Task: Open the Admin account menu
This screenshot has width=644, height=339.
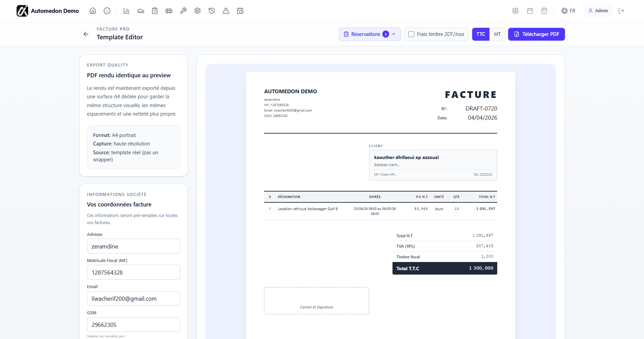Action: coord(598,11)
